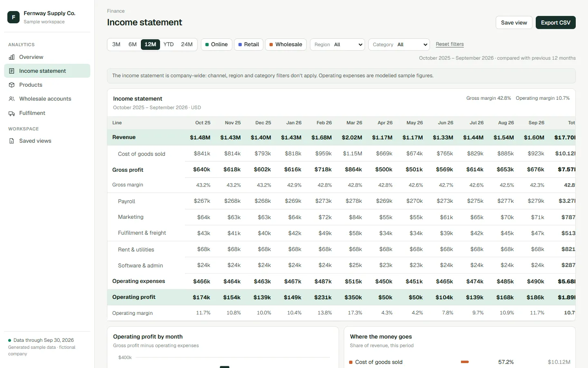Viewport: 588px width, 368px height.
Task: Click the Cost of goods sold legend swatch
Action: [351, 362]
